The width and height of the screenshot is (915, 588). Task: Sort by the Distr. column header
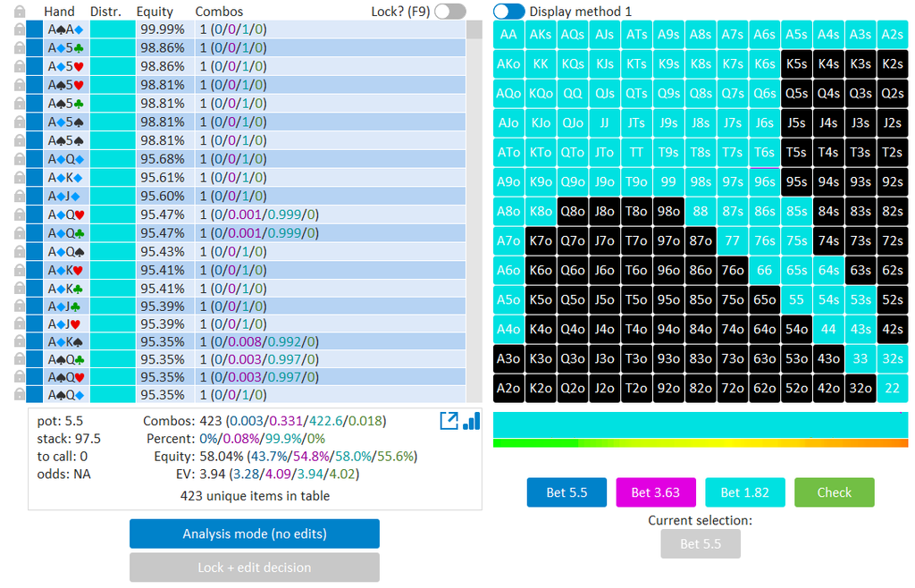105,11
